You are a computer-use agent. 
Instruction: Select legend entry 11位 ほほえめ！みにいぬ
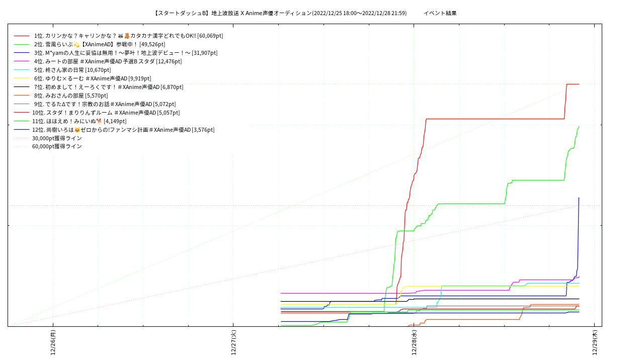[79, 121]
